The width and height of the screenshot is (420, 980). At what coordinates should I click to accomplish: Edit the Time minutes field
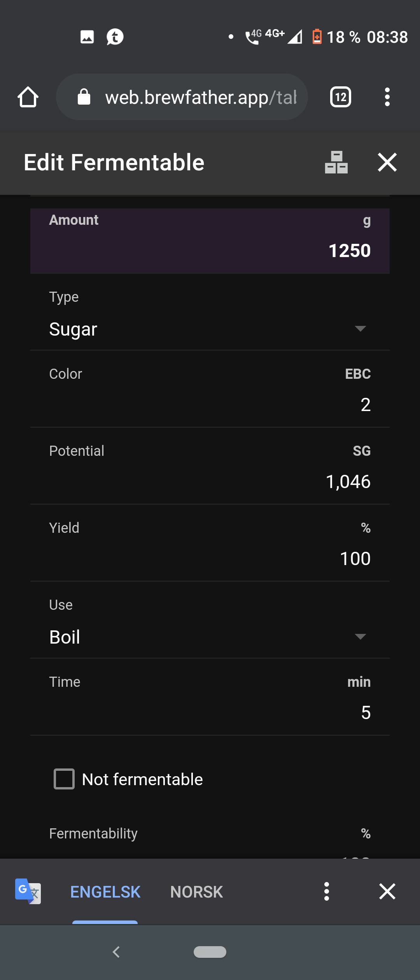click(x=210, y=697)
